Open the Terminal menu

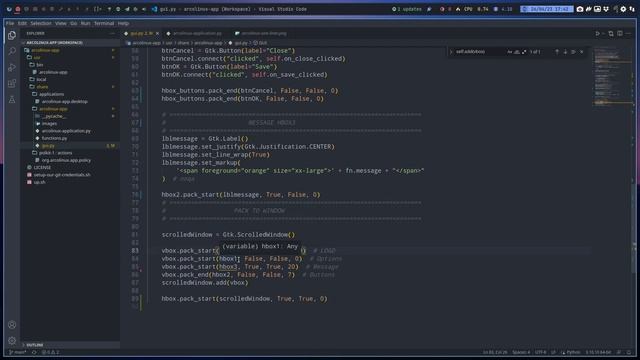coord(104,23)
